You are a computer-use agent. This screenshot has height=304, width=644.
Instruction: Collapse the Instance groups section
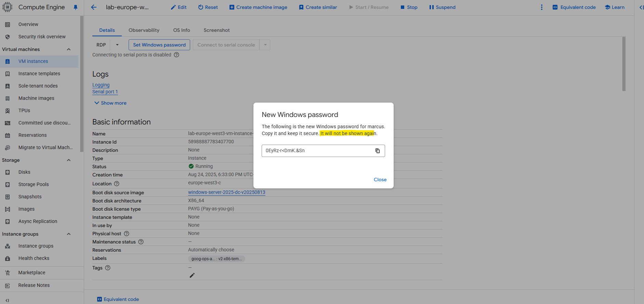pyautogui.click(x=69, y=234)
